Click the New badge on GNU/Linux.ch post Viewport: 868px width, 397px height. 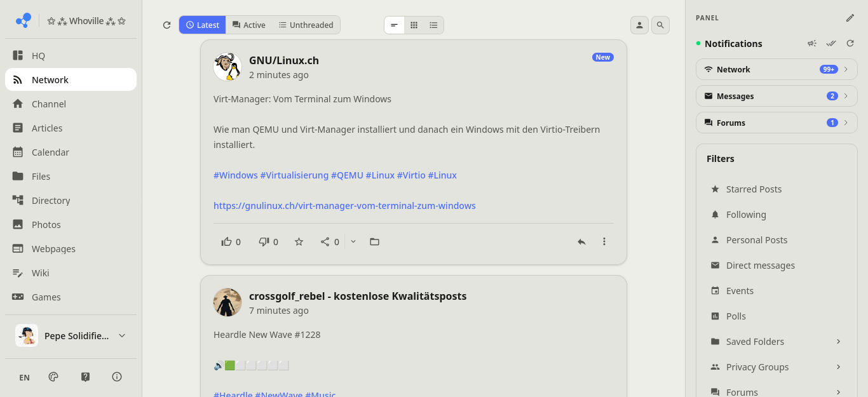(x=602, y=57)
